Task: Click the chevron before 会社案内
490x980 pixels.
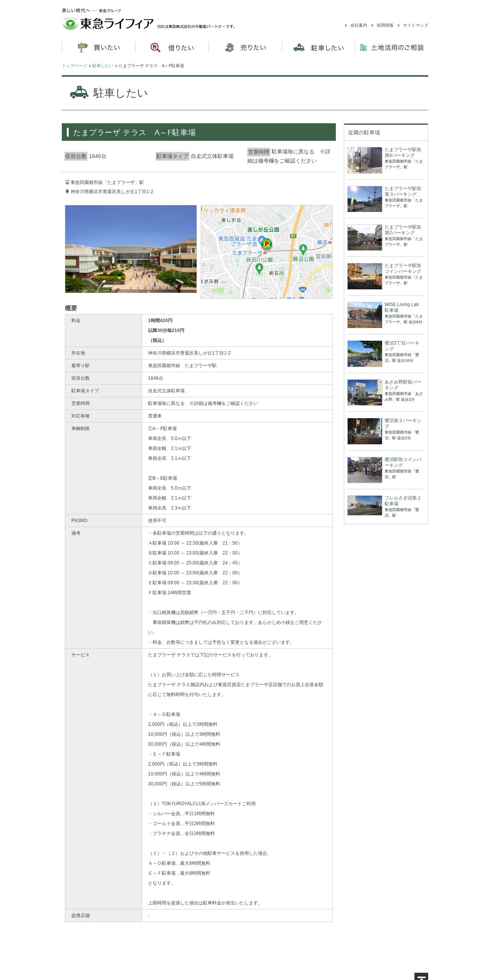Action: tap(346, 26)
